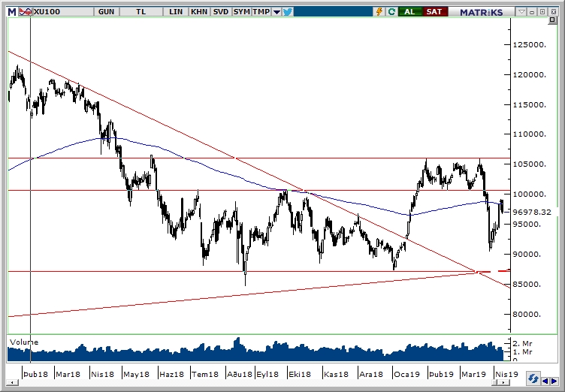The width and height of the screenshot is (565, 392).
Task: Click the SYM toolbar button
Action: click(x=241, y=11)
